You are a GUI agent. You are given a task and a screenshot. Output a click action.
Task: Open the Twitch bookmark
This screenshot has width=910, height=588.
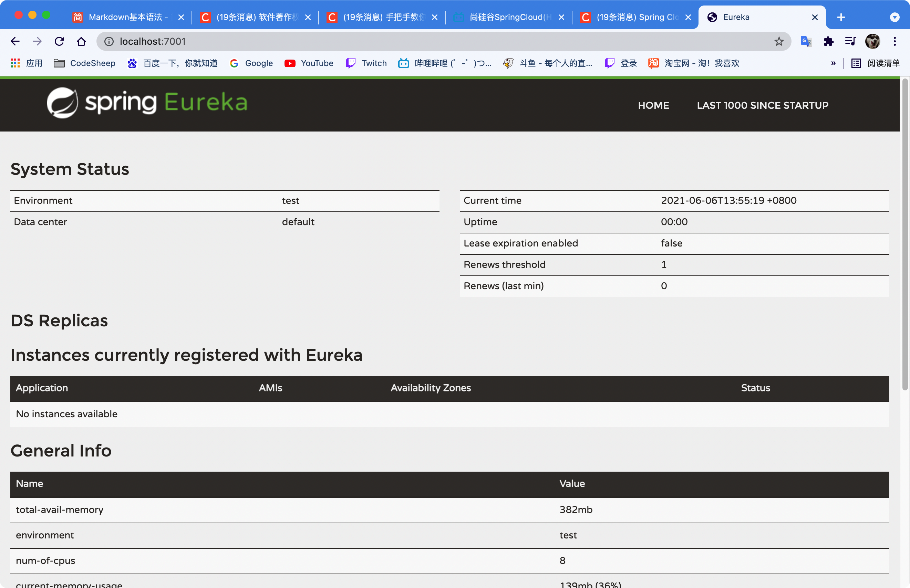coord(366,63)
